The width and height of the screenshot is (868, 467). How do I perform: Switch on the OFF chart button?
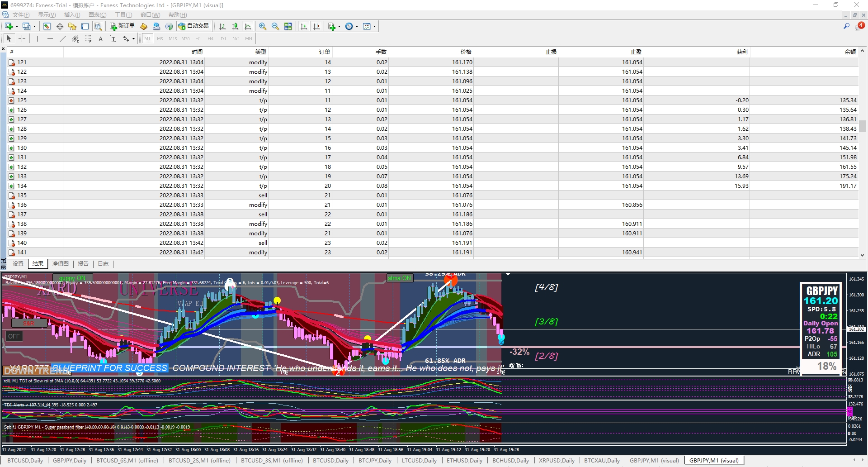(14, 336)
